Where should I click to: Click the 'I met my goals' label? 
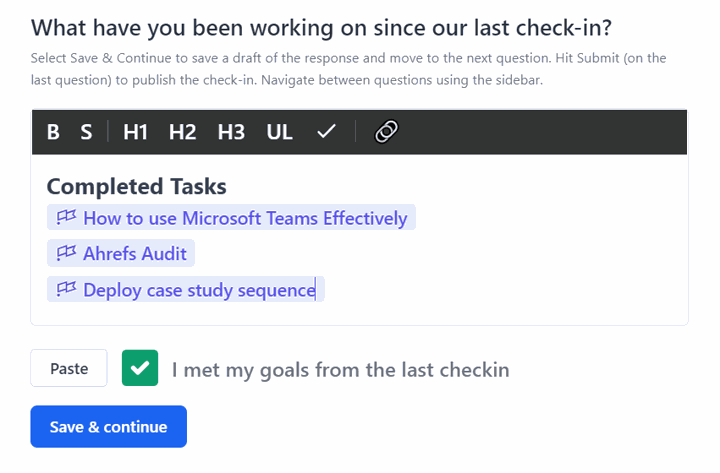(x=340, y=370)
